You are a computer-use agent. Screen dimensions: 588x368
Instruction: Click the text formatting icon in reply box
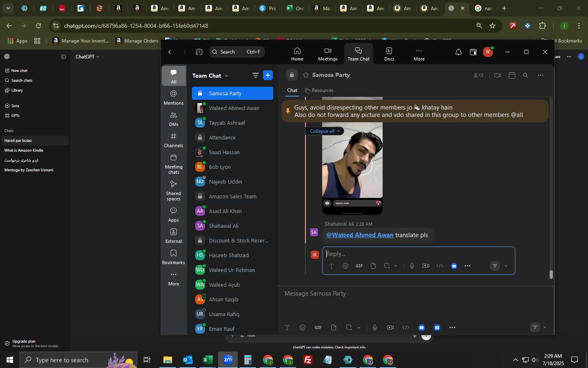click(332, 266)
